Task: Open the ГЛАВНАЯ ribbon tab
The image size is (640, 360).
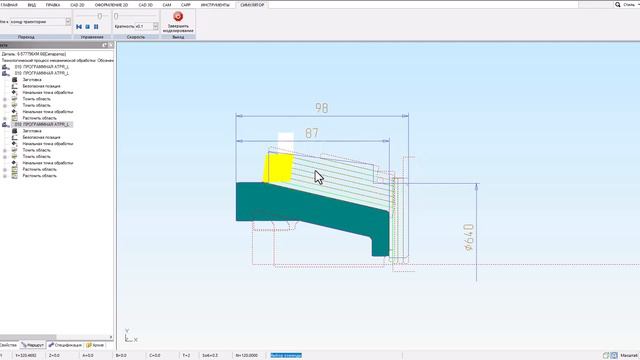Action: pos(9,5)
